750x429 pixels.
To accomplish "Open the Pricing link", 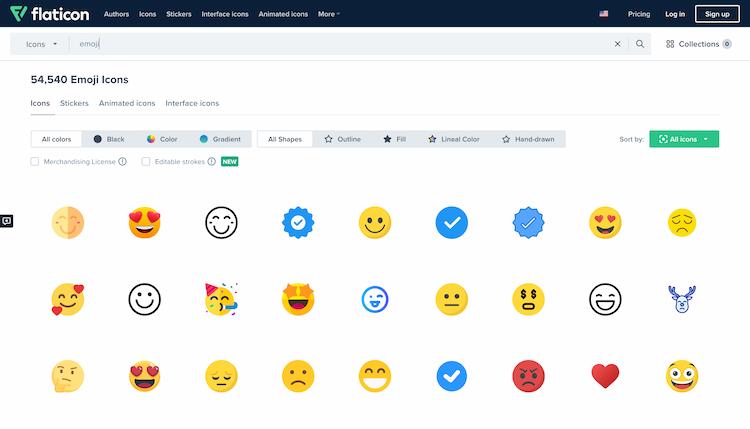I will click(638, 14).
